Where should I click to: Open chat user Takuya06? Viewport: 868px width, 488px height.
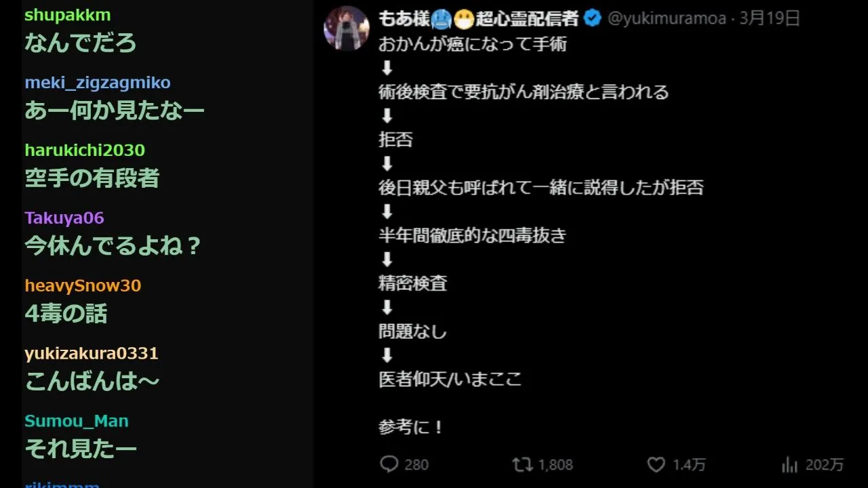(64, 218)
